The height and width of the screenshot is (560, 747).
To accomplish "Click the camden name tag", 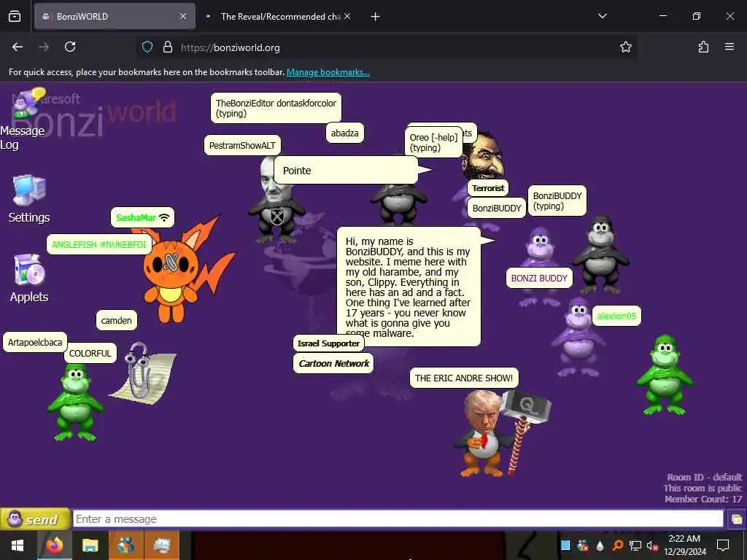I will 116,321.
